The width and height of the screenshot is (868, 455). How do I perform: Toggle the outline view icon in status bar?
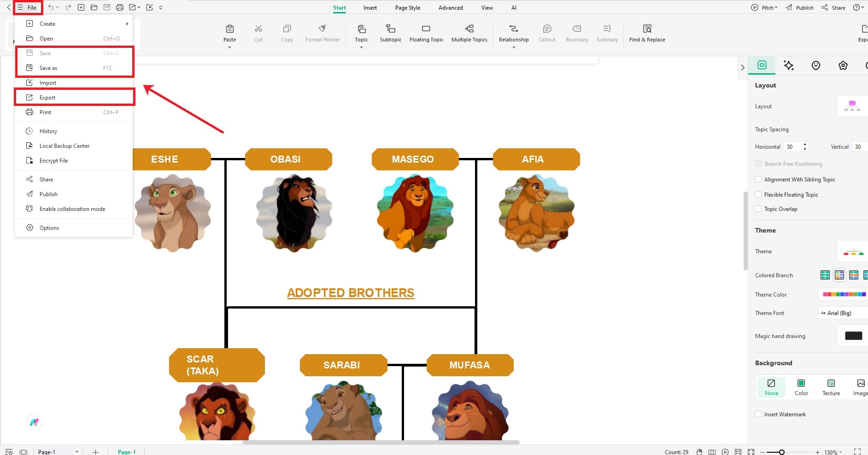tap(8, 452)
